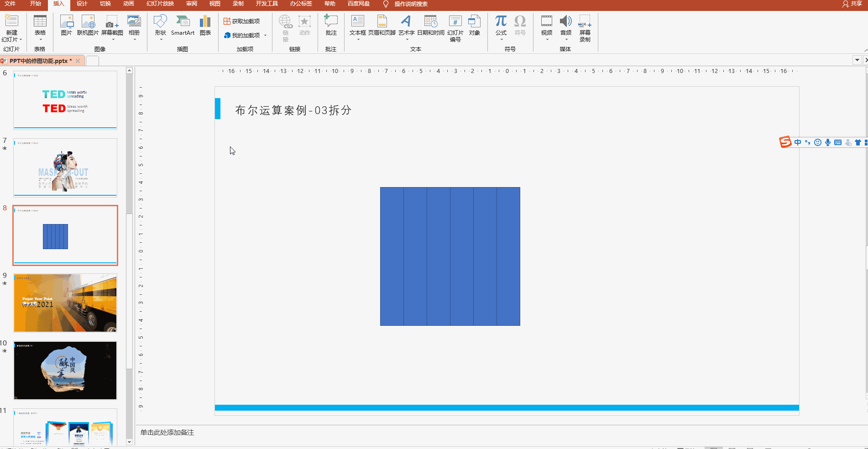Screen dimensions: 868x449
Task: Insert a SmartArt graphic
Action: (183, 25)
